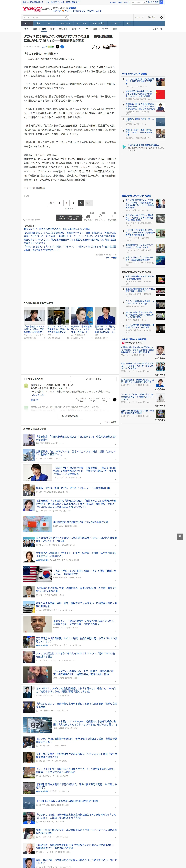Open thumbnail of 日本版女性トランプ article

click(34, 316)
